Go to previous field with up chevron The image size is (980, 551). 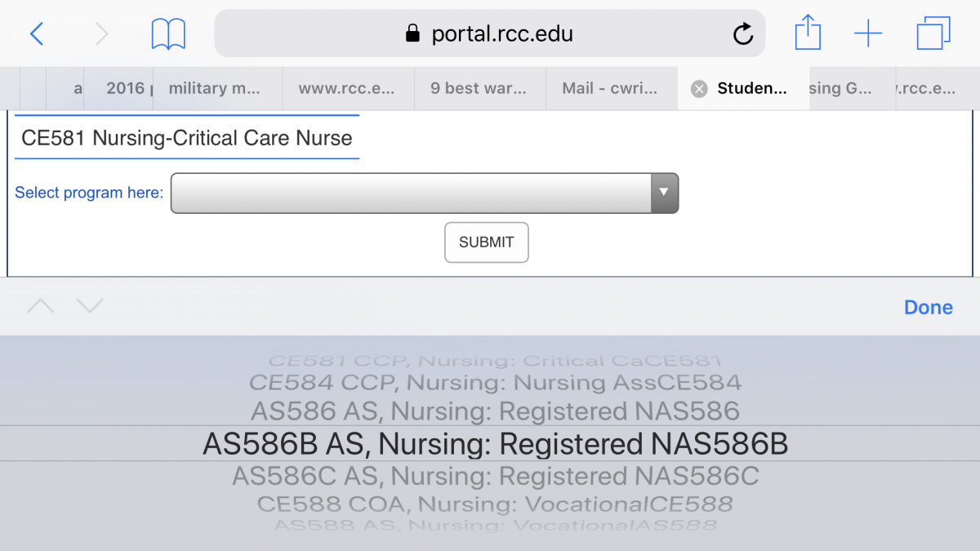41,307
